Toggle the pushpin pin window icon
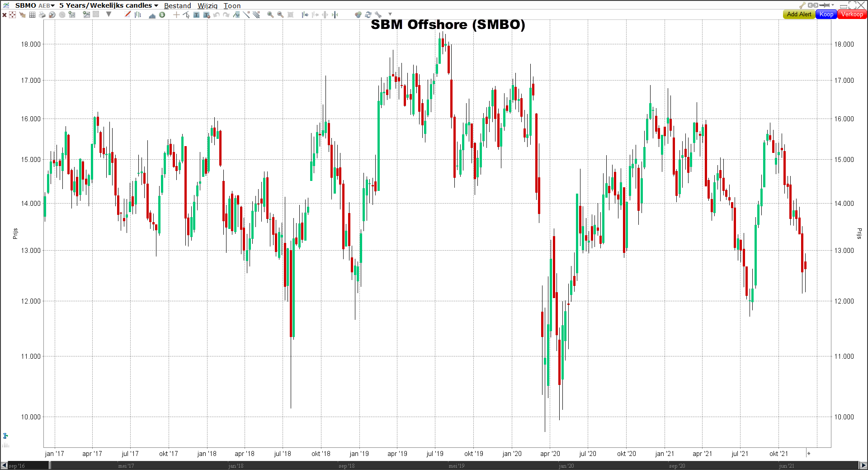This screenshot has height=470, width=868. tap(824, 5)
